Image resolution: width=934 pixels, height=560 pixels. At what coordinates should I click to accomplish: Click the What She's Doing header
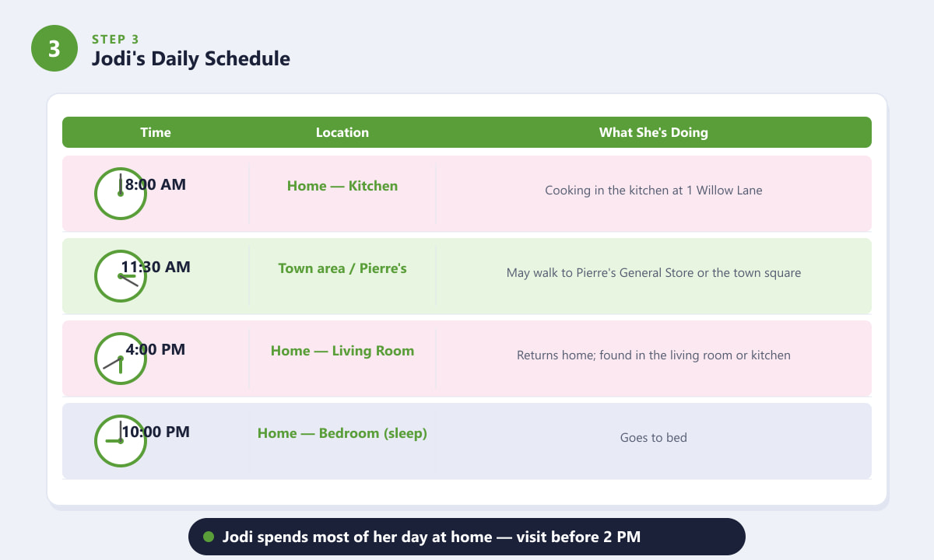pos(654,132)
